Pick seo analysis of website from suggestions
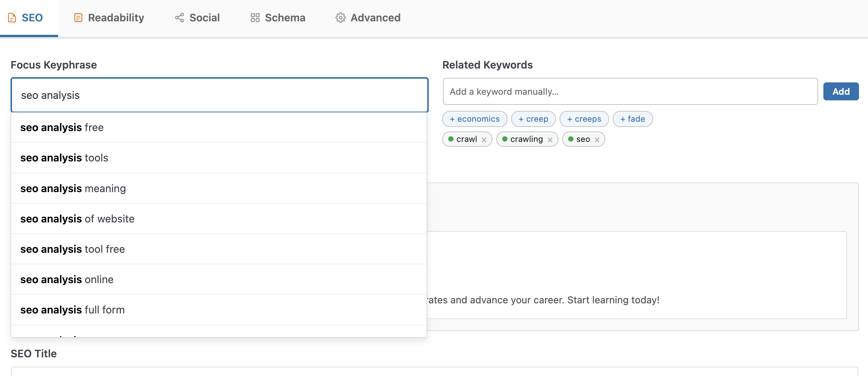868x376 pixels. tap(77, 219)
